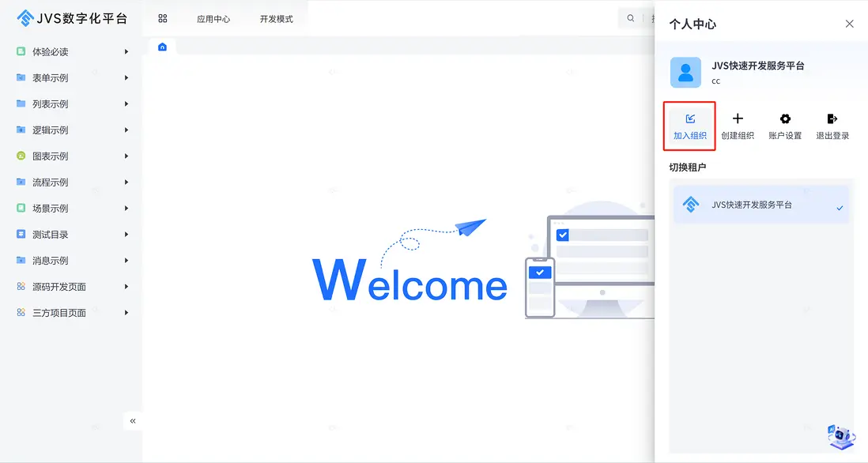
Task: Click the 源码开发页面 icon
Action: [x=21, y=286]
